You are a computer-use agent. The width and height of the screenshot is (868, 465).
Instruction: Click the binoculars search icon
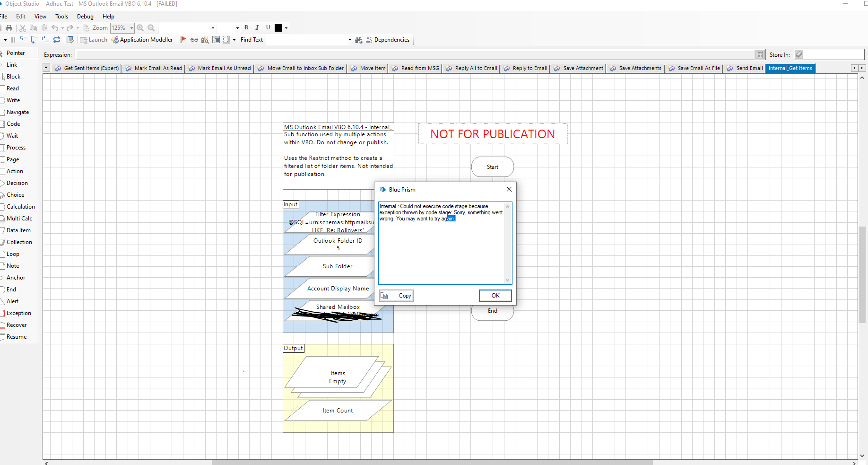click(359, 40)
